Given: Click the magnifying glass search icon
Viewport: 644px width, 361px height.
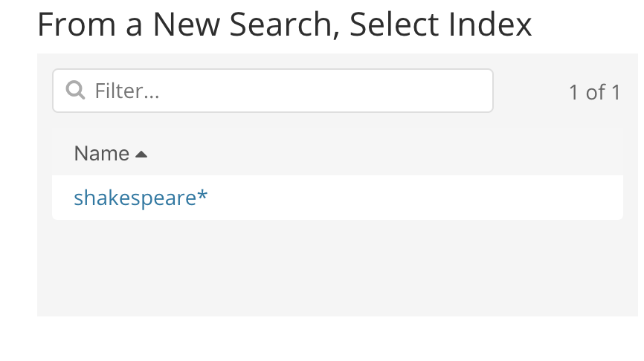Looking at the screenshot, I should pos(75,91).
